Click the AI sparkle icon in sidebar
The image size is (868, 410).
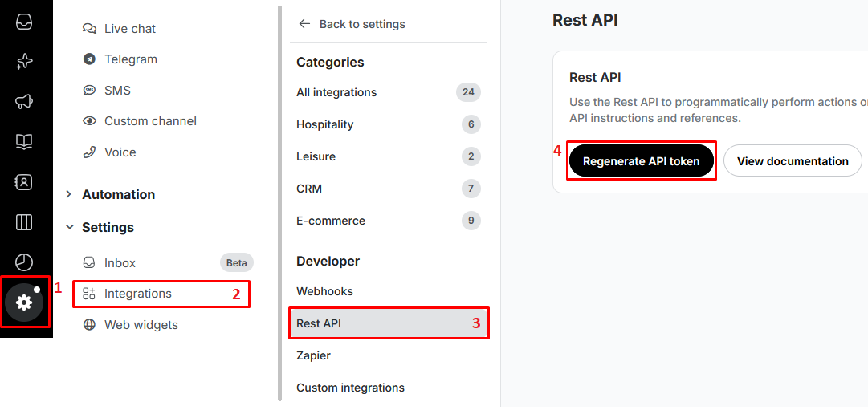[24, 62]
